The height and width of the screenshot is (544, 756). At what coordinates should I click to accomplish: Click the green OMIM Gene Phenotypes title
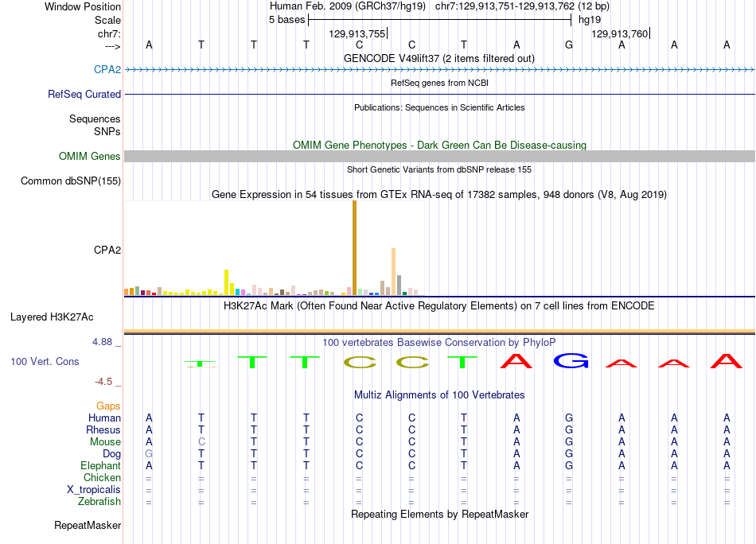[439, 145]
